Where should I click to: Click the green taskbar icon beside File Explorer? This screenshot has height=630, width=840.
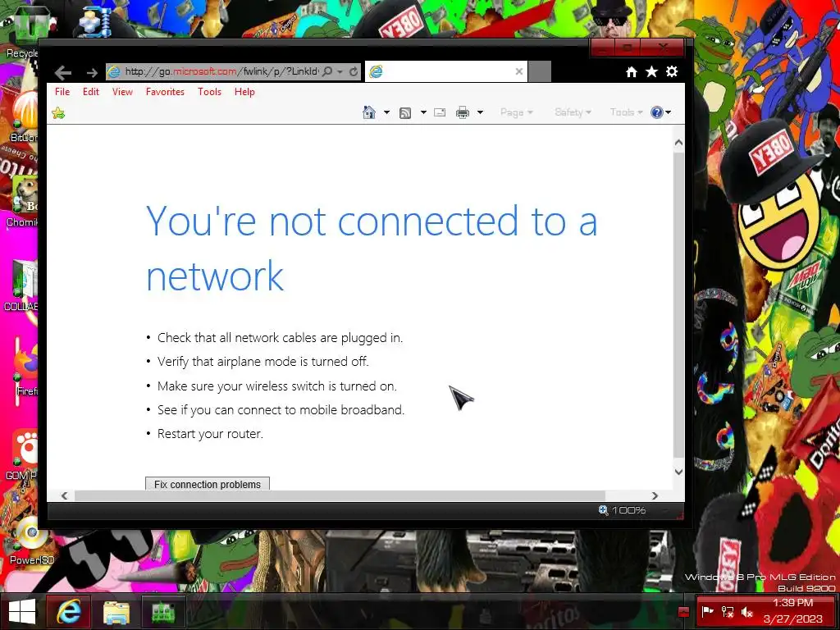(x=163, y=612)
